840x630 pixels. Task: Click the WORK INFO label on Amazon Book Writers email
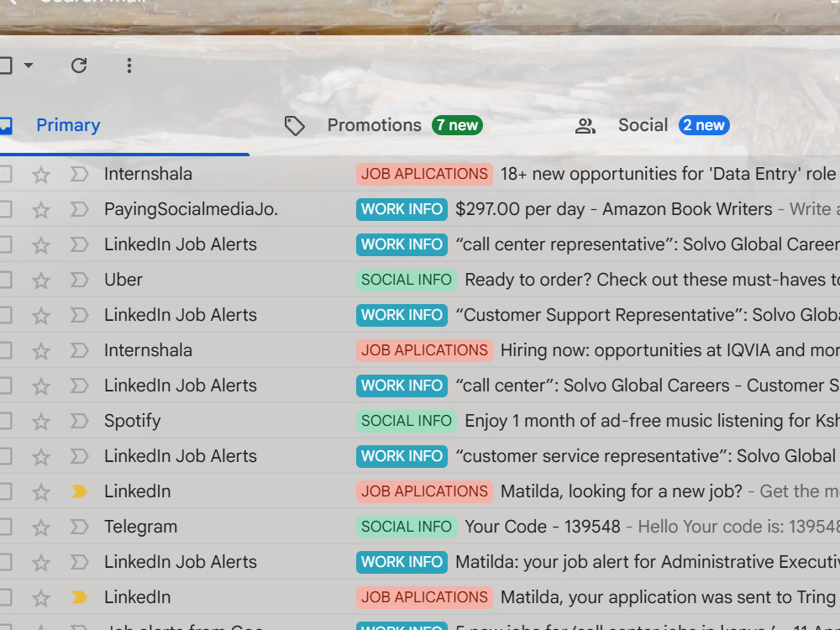click(402, 209)
